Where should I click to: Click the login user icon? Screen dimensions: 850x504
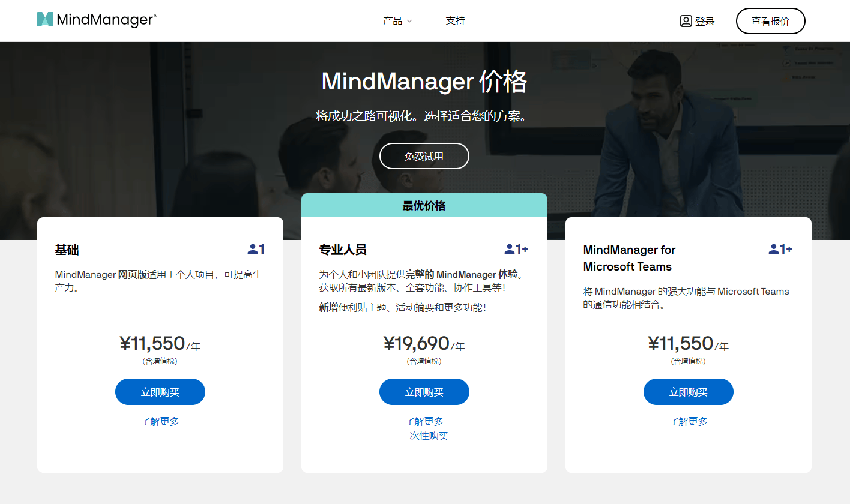686,21
